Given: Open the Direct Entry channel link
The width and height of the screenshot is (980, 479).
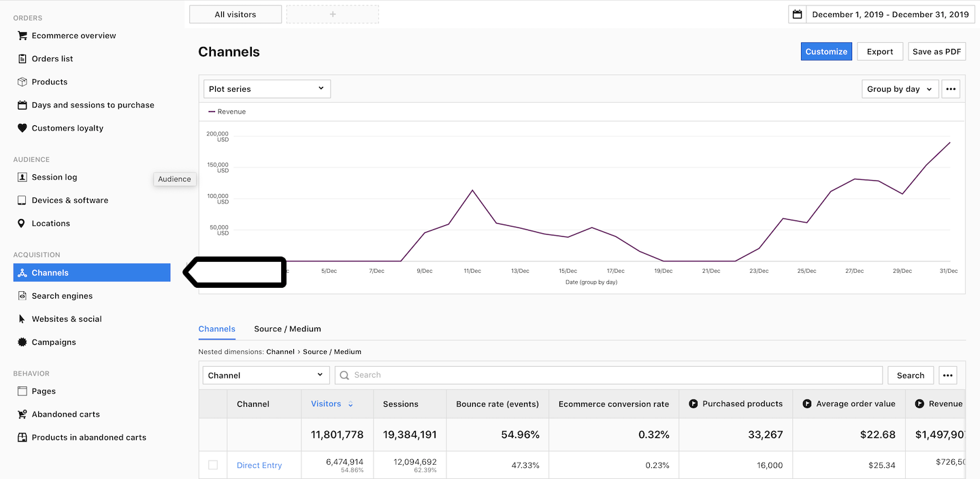Looking at the screenshot, I should pos(259,465).
